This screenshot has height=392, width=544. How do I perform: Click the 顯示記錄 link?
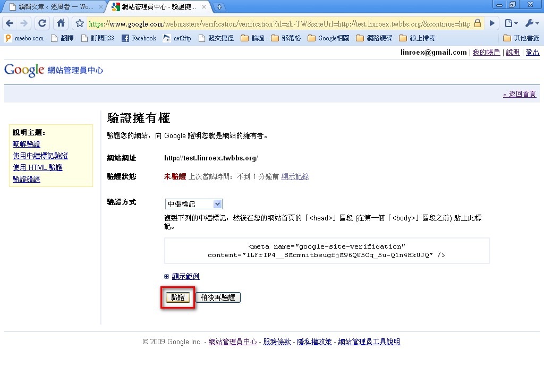(295, 176)
